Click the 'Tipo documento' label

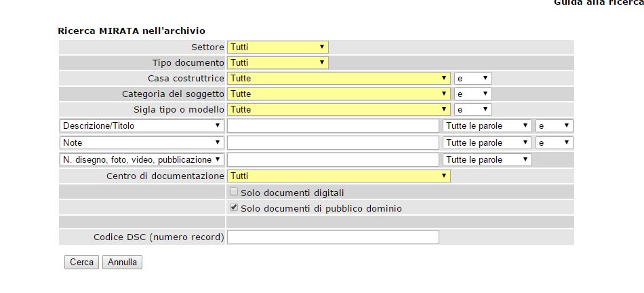(x=188, y=63)
